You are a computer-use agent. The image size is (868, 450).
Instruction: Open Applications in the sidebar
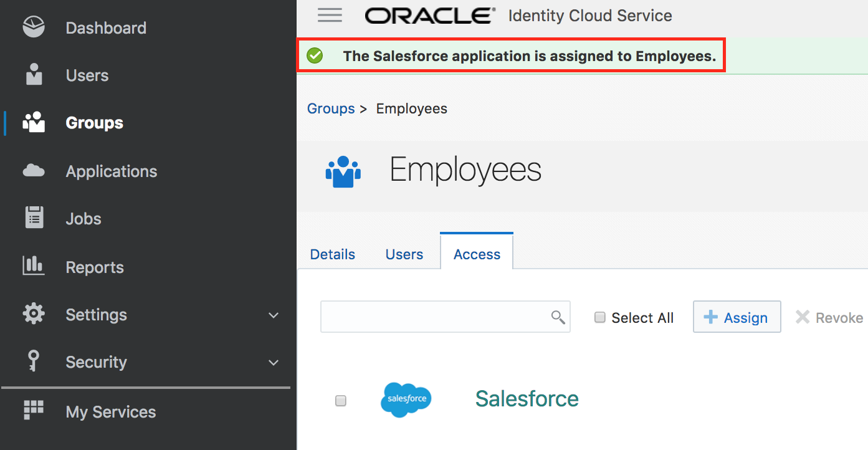point(112,171)
